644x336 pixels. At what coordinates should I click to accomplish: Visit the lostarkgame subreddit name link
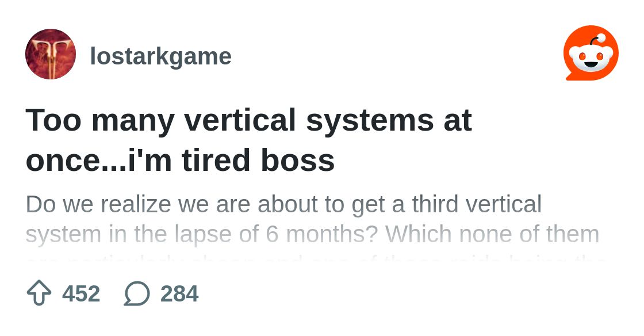coord(160,56)
